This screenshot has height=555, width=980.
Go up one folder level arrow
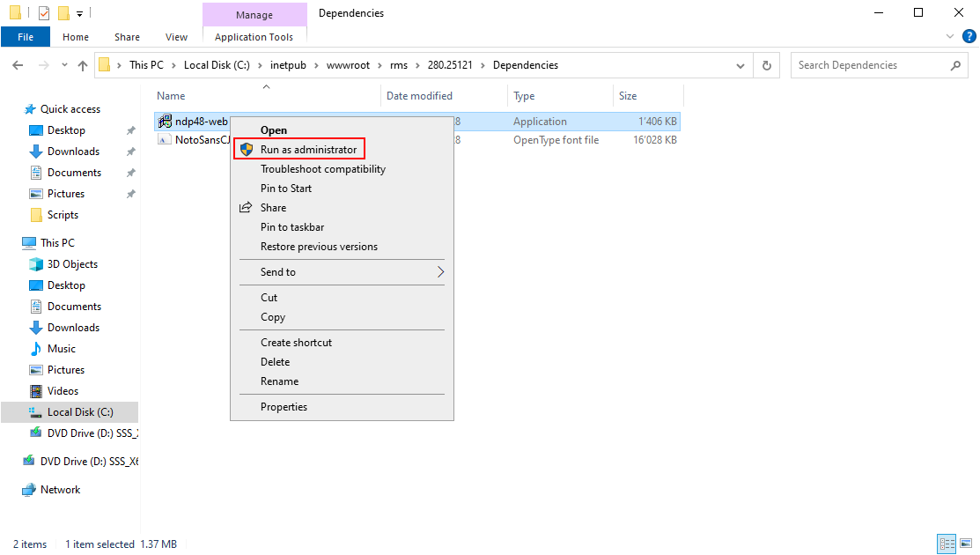point(83,65)
